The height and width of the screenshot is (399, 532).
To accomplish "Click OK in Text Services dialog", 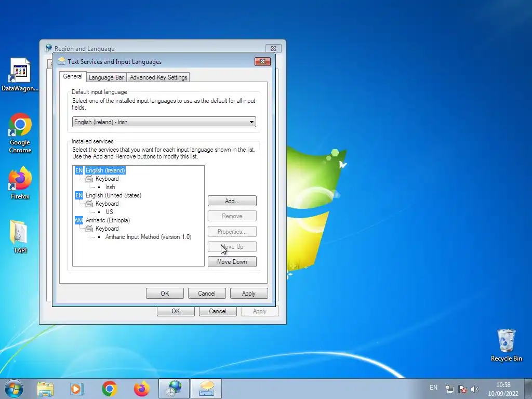I will [165, 294].
